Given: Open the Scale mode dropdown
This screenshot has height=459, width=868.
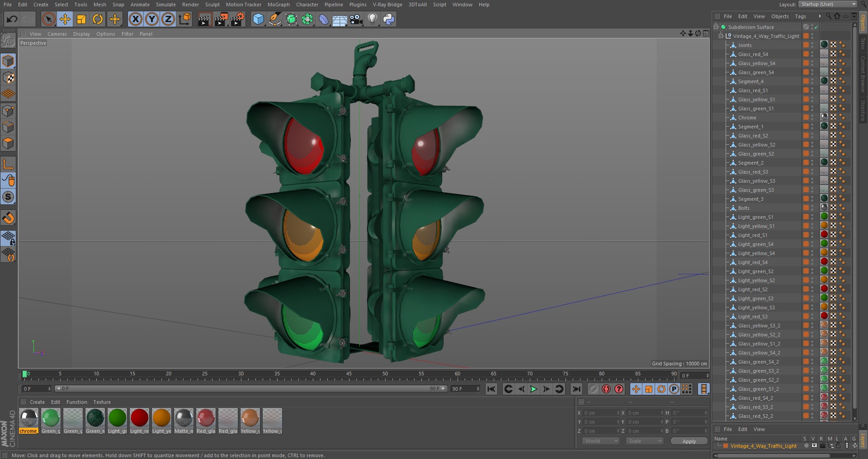Looking at the screenshot, I should point(645,441).
